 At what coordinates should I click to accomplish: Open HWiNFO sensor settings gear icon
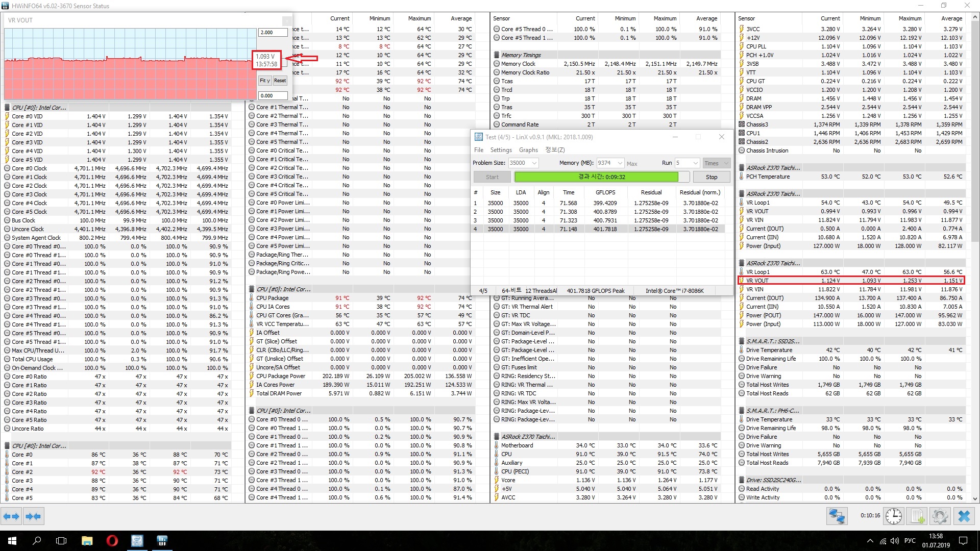click(x=940, y=516)
